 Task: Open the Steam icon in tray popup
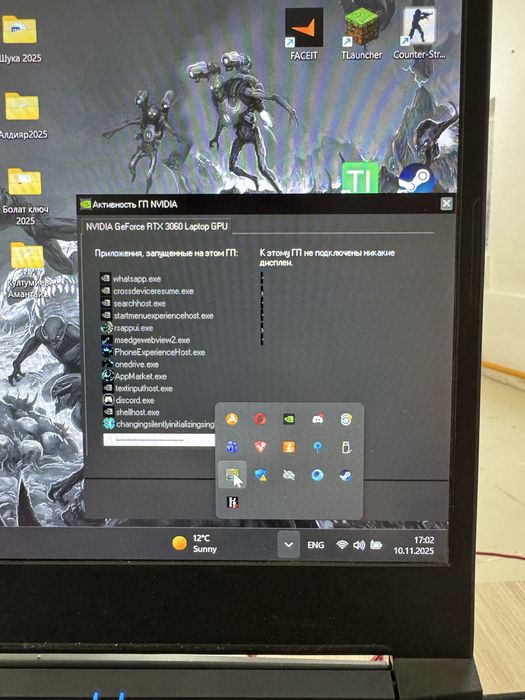point(346,475)
